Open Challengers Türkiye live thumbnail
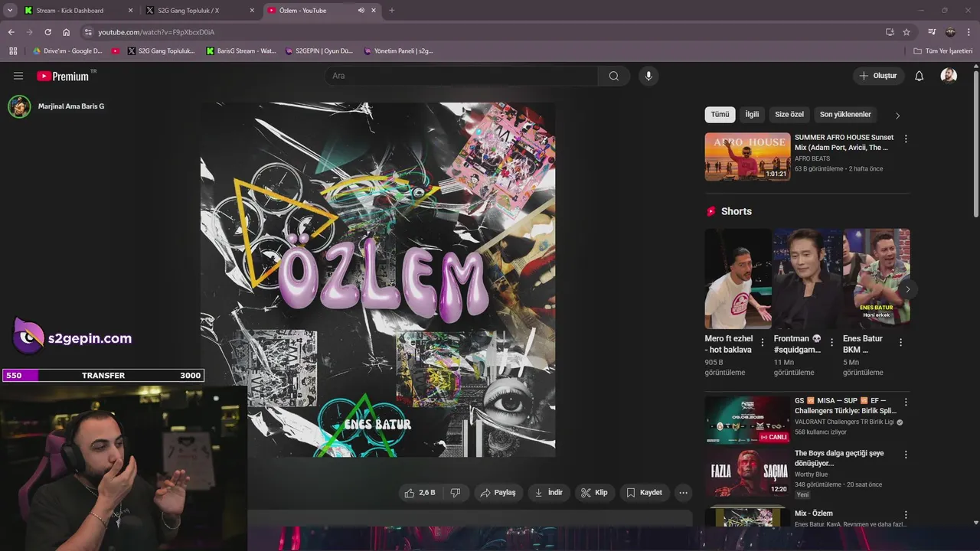 click(747, 419)
